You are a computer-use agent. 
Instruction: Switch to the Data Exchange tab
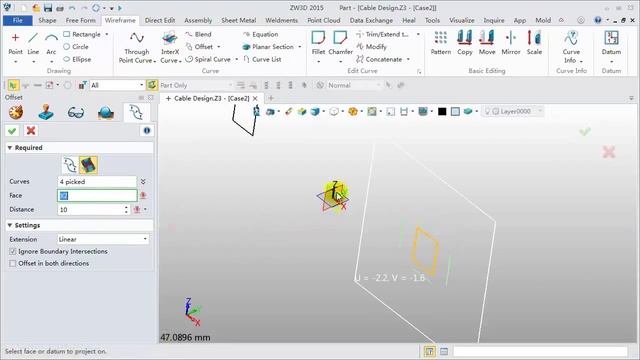371,20
